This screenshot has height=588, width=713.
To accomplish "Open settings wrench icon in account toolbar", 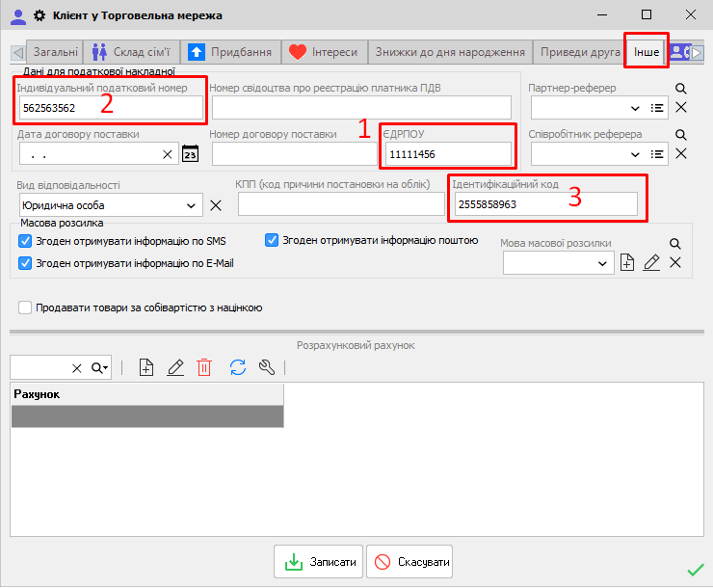I will coord(268,367).
